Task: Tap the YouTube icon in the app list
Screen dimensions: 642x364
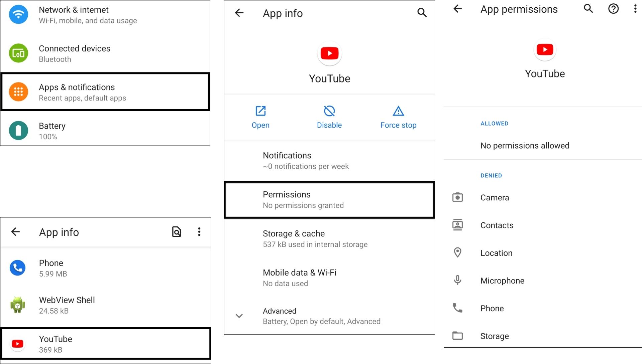Action: point(18,344)
